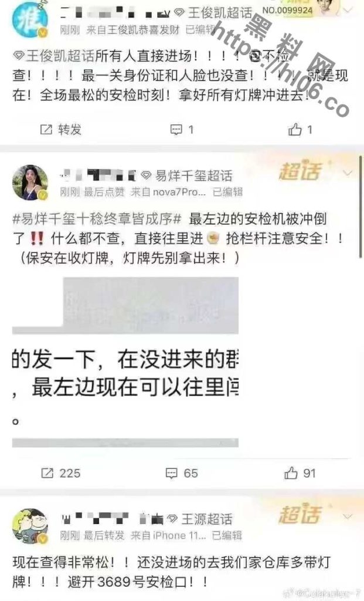Open the second poster's woman avatar
364x601 pixels.
point(30,183)
